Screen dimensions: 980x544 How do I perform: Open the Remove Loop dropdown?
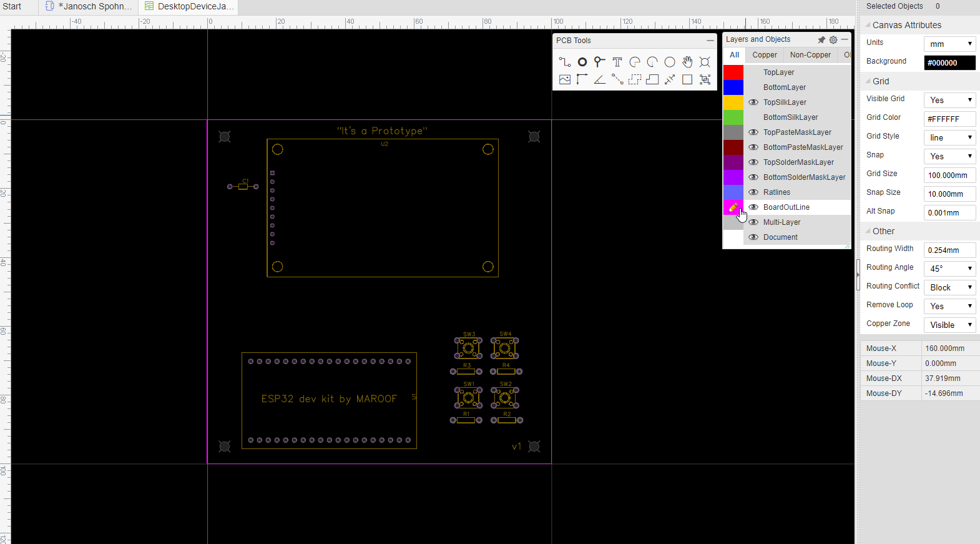coord(949,306)
